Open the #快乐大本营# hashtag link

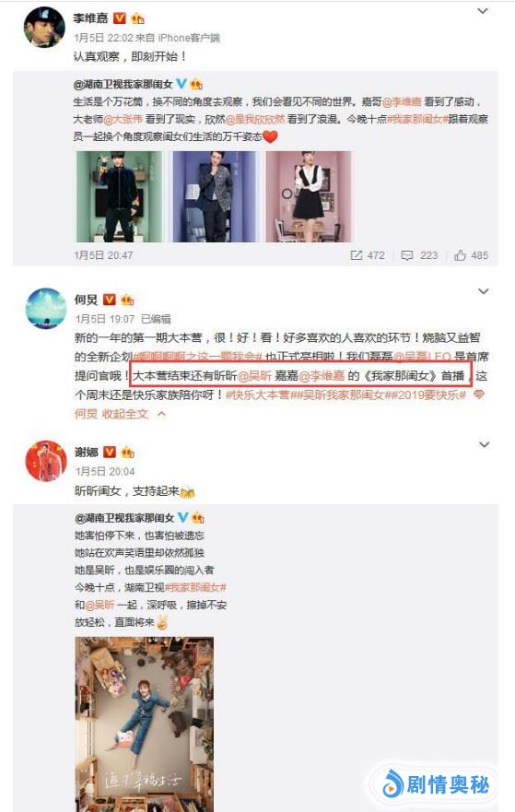click(x=258, y=395)
